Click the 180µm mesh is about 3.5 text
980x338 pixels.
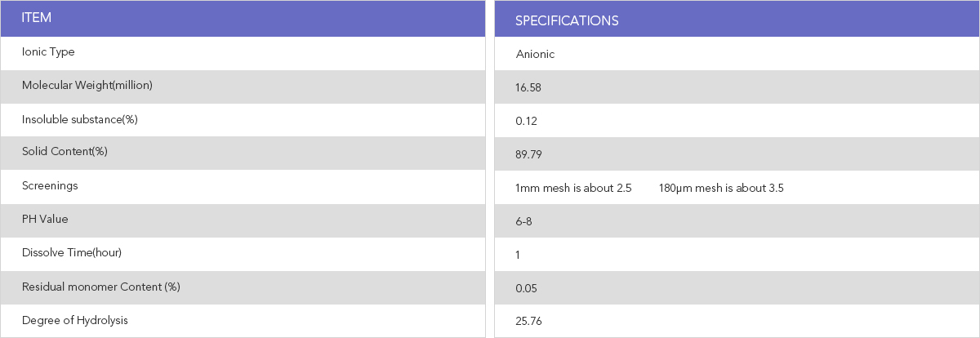[721, 188]
